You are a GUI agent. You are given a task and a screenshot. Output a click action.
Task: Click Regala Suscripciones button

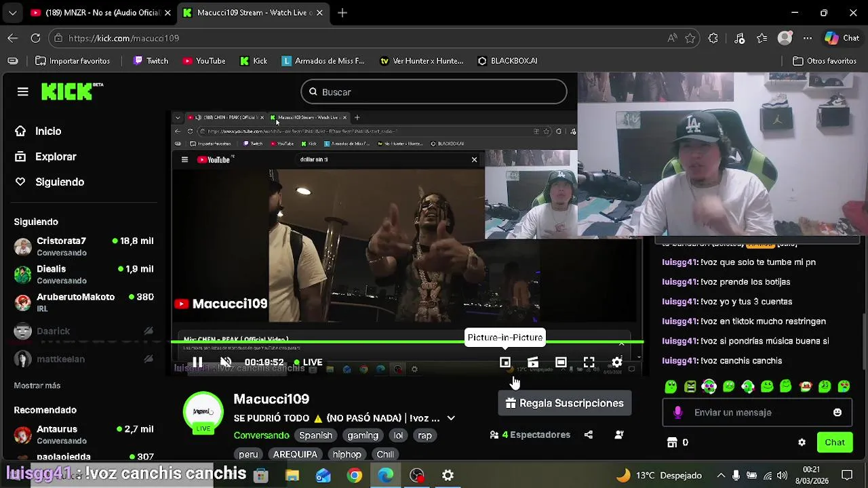point(564,403)
